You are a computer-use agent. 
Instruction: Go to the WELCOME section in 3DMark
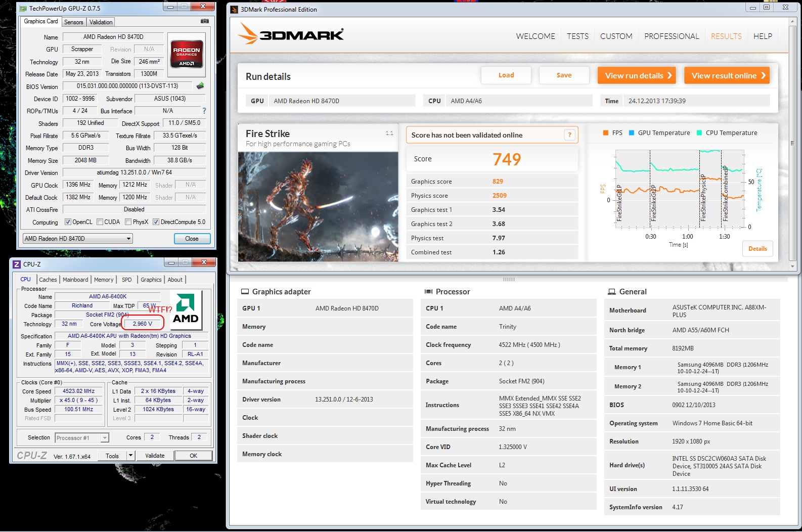(536, 36)
